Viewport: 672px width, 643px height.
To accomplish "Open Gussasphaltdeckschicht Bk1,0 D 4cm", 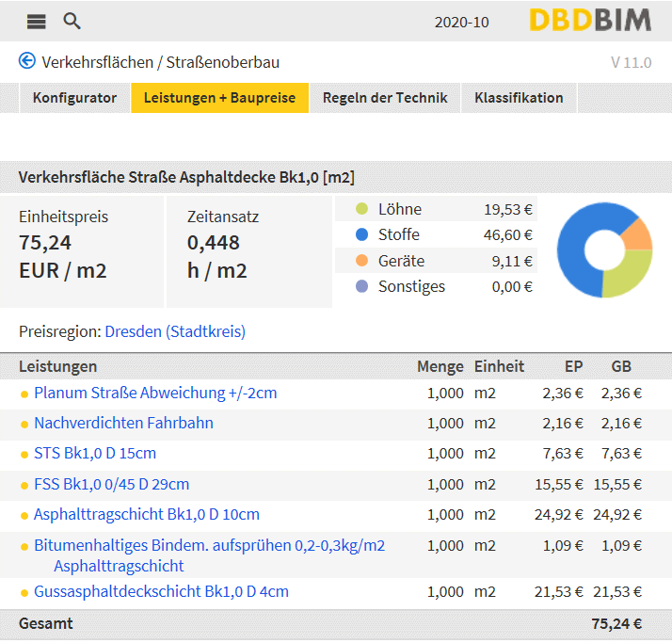I will pos(161,591).
